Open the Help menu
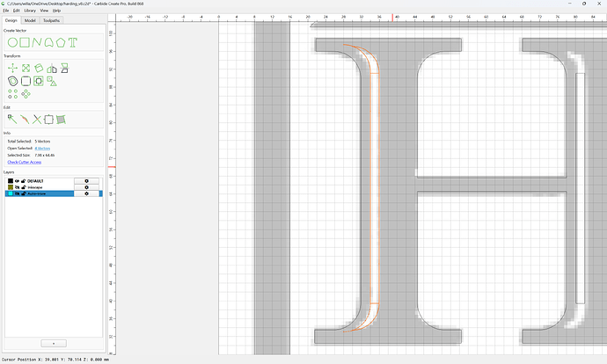The height and width of the screenshot is (364, 607). pos(56,11)
